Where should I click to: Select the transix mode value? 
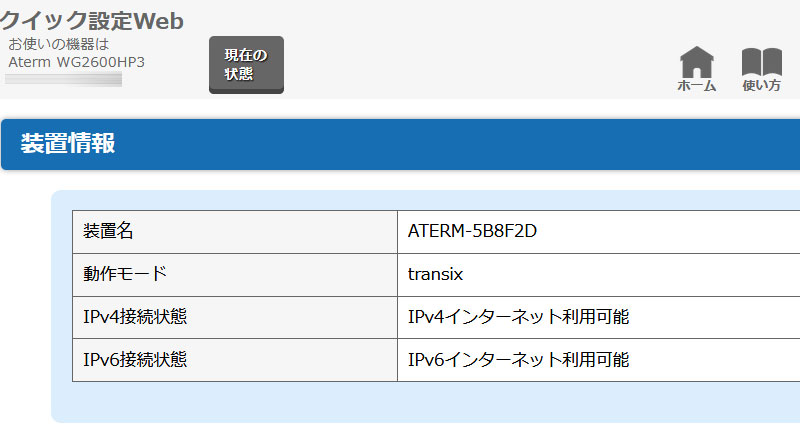click(x=435, y=274)
